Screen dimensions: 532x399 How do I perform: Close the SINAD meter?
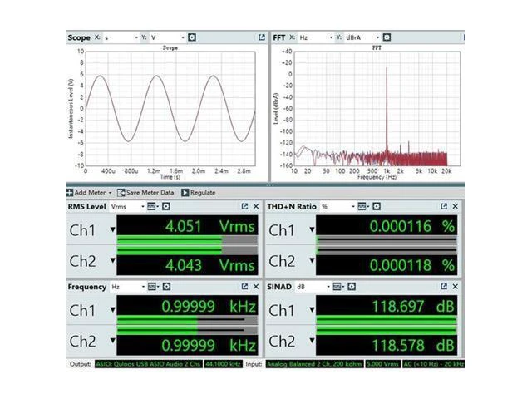pos(456,287)
